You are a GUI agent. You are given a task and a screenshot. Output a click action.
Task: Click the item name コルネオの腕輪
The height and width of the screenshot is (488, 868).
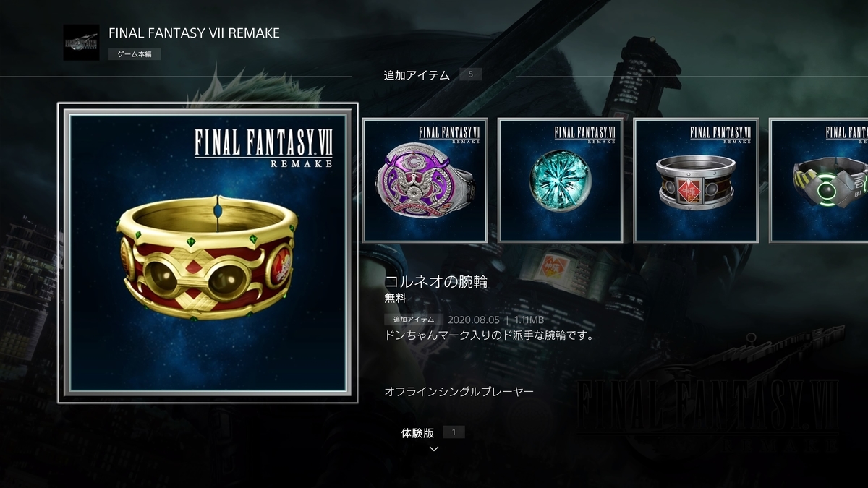click(x=436, y=282)
